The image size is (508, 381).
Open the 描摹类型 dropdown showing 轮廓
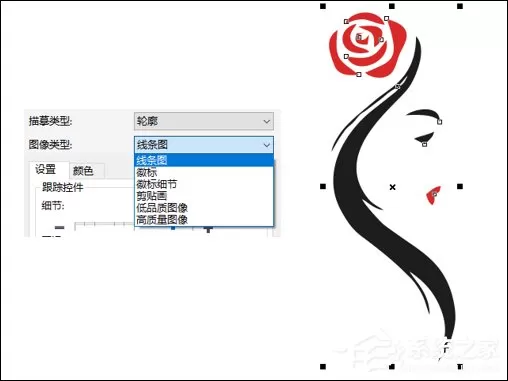coord(204,121)
